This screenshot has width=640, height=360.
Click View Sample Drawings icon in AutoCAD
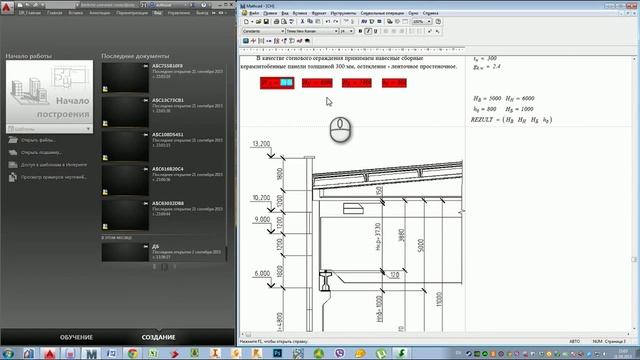(x=13, y=177)
